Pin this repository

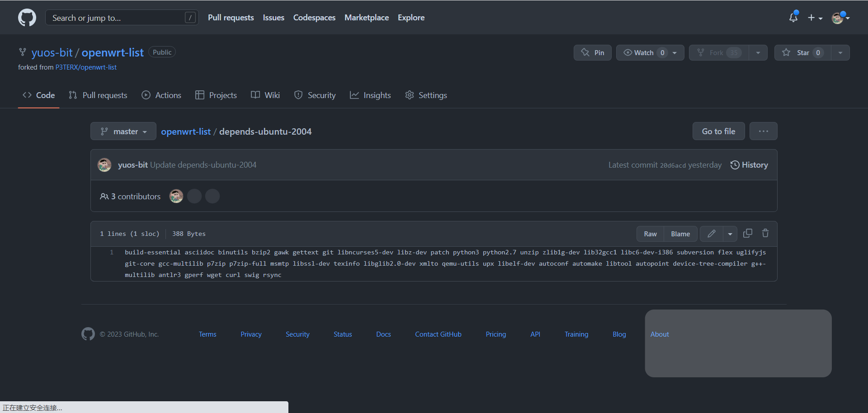[x=592, y=53]
